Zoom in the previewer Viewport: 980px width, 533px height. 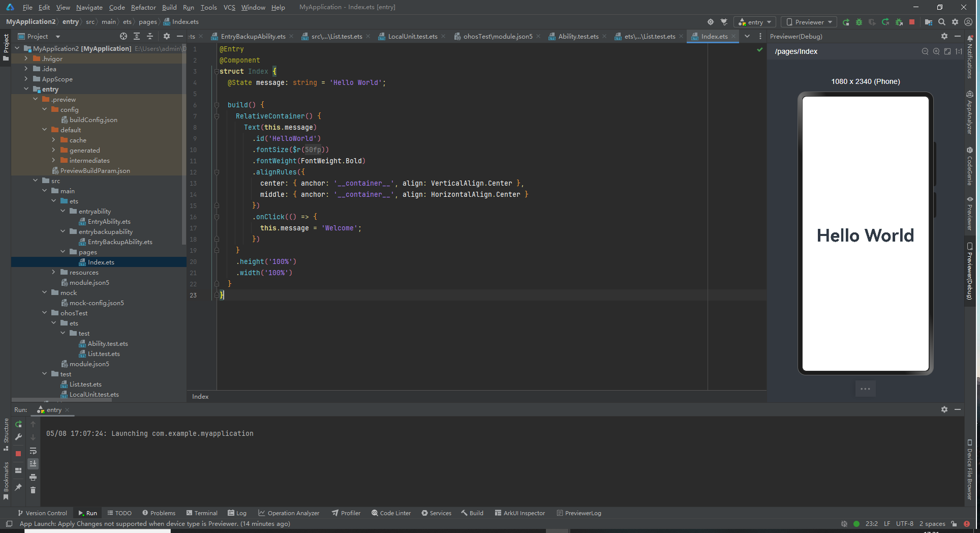click(x=936, y=51)
